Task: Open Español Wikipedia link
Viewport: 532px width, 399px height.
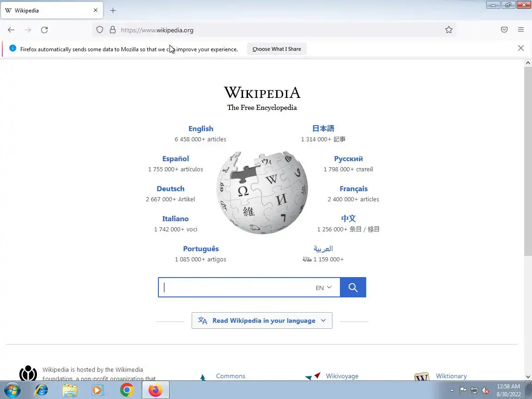Action: coord(175,159)
